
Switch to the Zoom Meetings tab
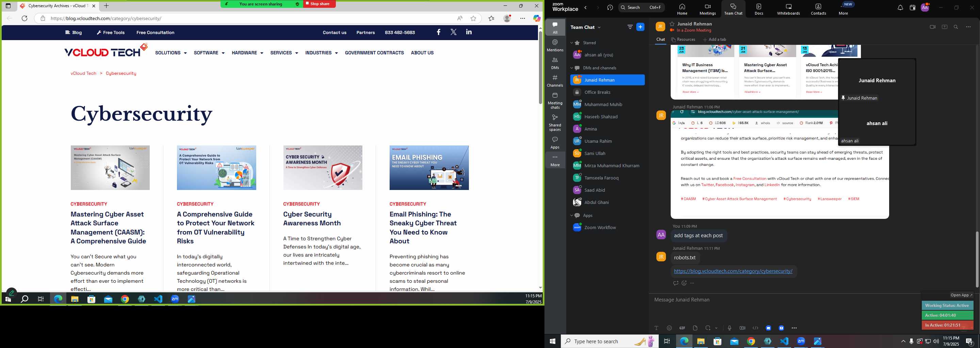(708, 9)
